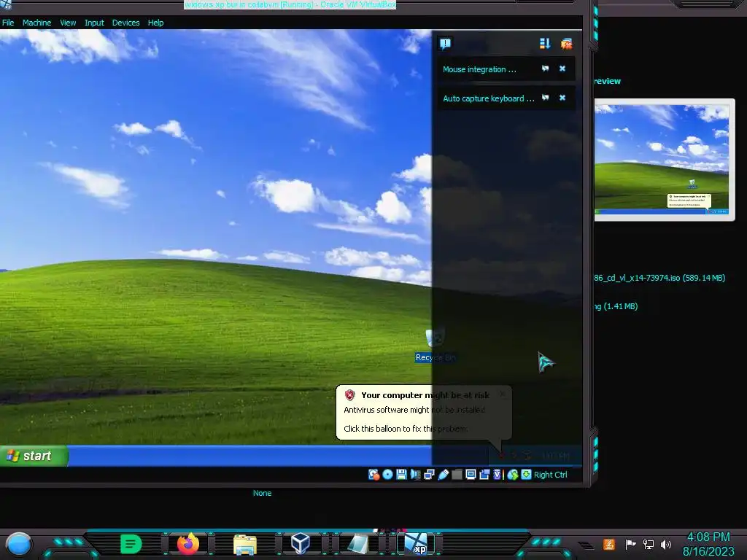The width and height of the screenshot is (747, 560).
Task: Click the 4:08 PM clock
Action: point(708,537)
